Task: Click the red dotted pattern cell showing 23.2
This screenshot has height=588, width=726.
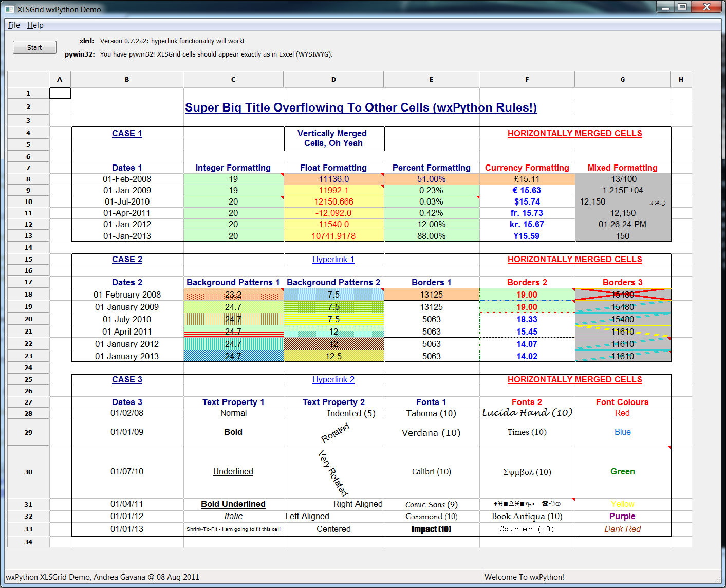Action: (x=233, y=295)
